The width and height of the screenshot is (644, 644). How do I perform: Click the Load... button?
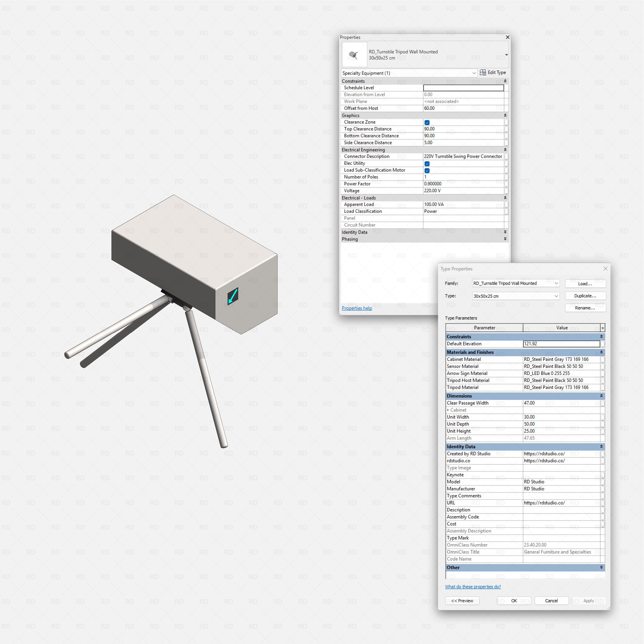(x=585, y=284)
